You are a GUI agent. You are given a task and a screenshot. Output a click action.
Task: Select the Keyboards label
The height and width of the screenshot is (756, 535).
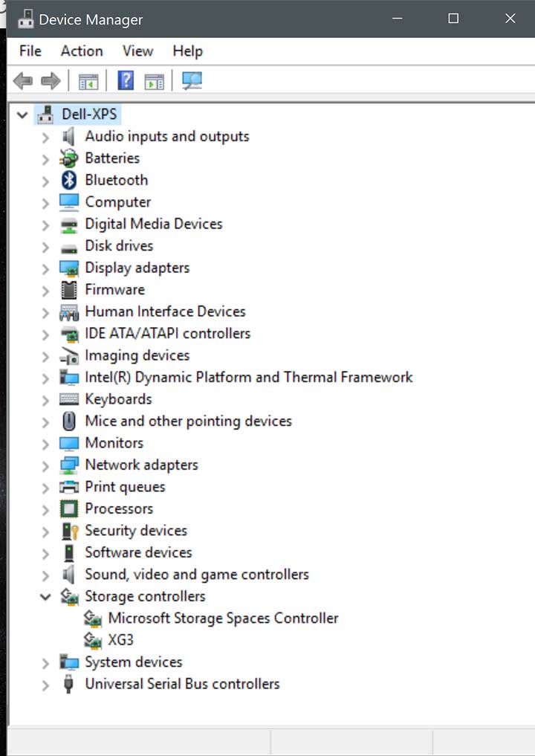pyautogui.click(x=119, y=399)
